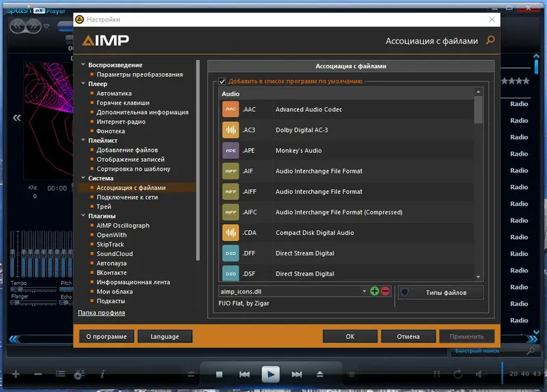Select the Dolby Digital AC-3 row
547x392 pixels.
click(347, 130)
